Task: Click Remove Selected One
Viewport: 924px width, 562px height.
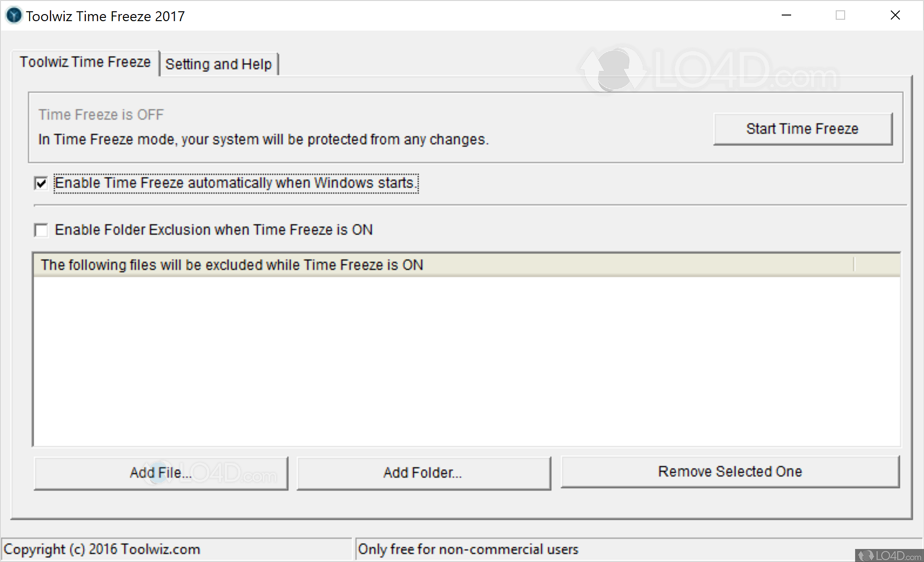Action: tap(730, 471)
